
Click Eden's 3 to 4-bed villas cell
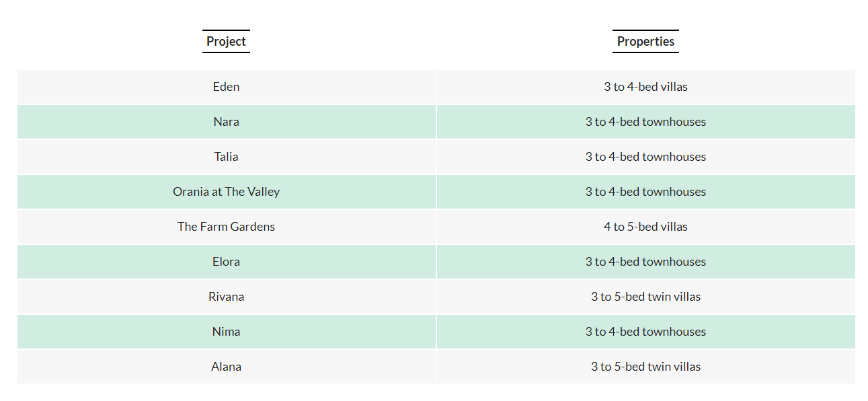(645, 87)
